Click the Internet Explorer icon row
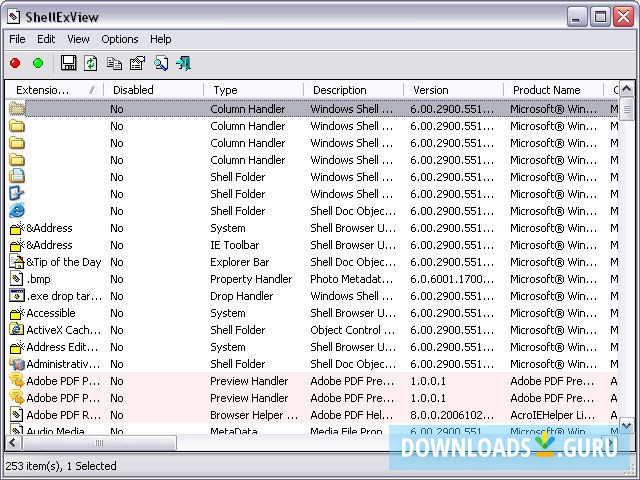 [17, 211]
